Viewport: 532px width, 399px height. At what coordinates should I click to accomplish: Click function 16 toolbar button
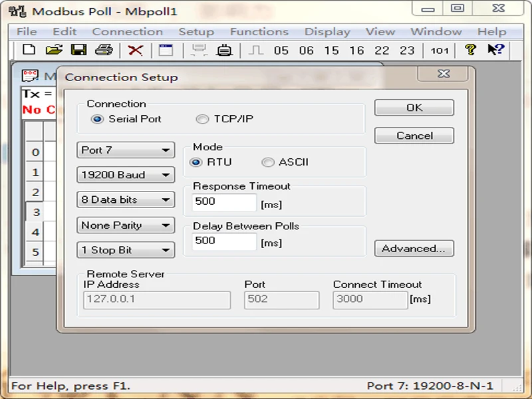[x=356, y=51]
